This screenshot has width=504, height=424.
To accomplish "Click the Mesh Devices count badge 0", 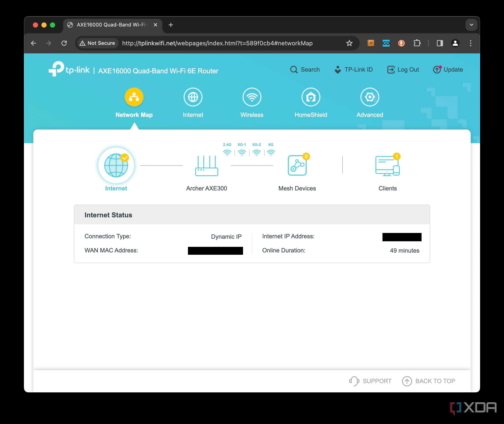I will coord(306,156).
